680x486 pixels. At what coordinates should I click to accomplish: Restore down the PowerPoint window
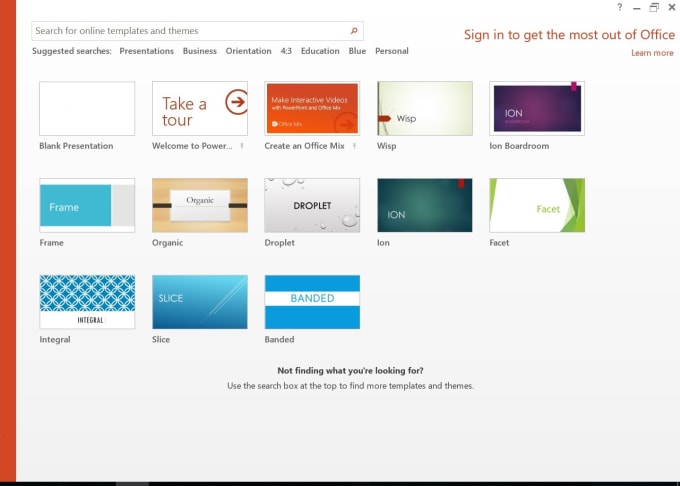click(654, 7)
